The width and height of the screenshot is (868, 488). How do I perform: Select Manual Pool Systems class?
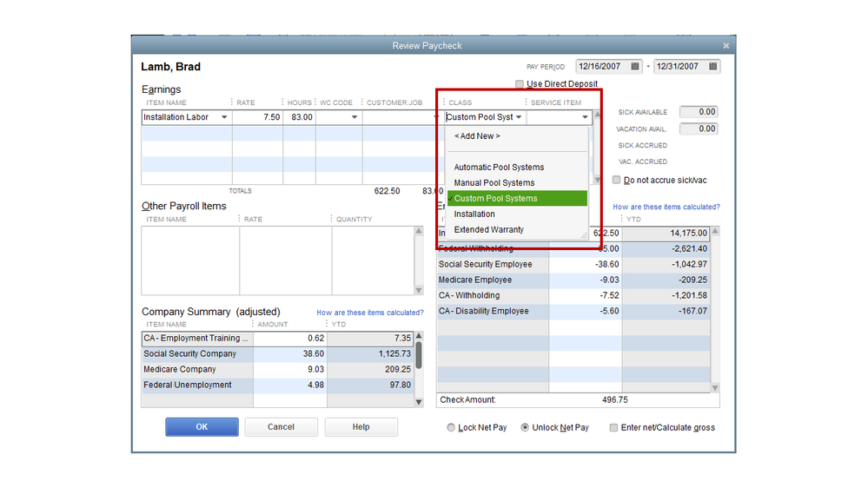pos(517,182)
